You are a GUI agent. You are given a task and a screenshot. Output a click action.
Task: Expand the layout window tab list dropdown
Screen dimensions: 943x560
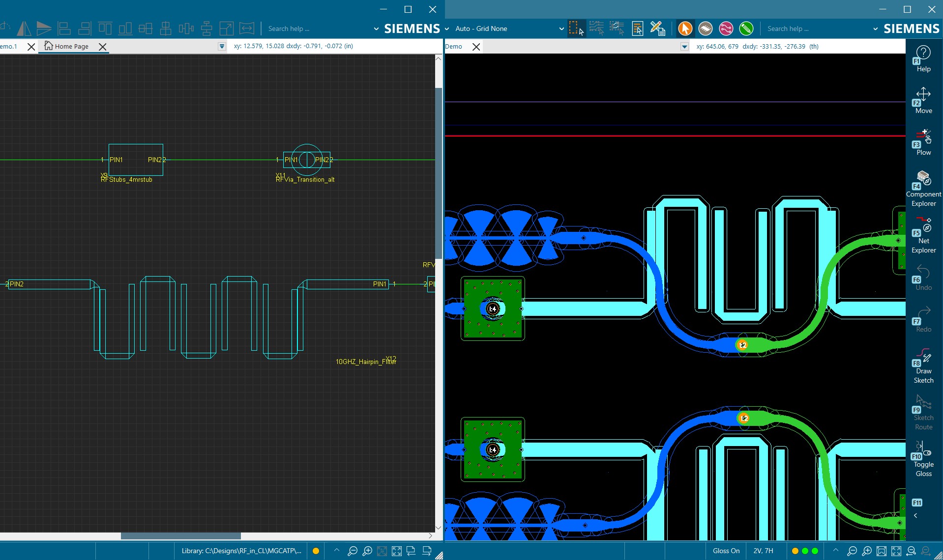(684, 47)
